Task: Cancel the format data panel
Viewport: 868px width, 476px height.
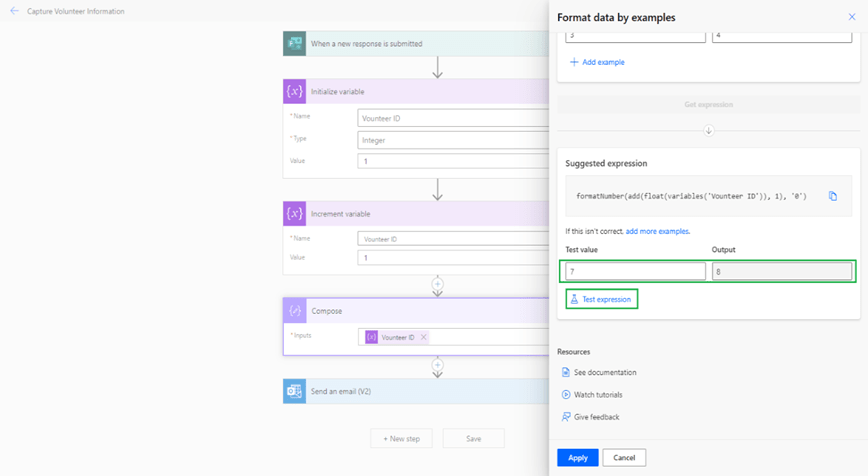Action: click(624, 457)
